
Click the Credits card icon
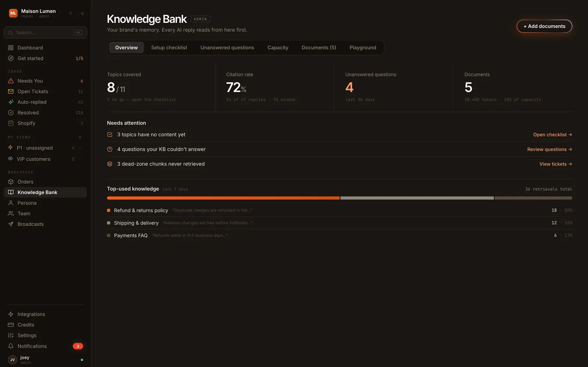[x=11, y=325]
